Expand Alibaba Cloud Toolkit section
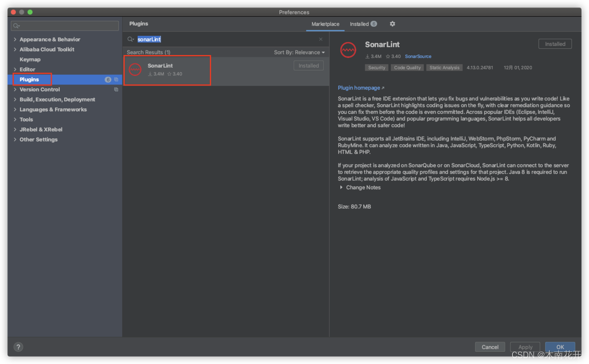Viewport: 589px width, 364px height. [15, 50]
